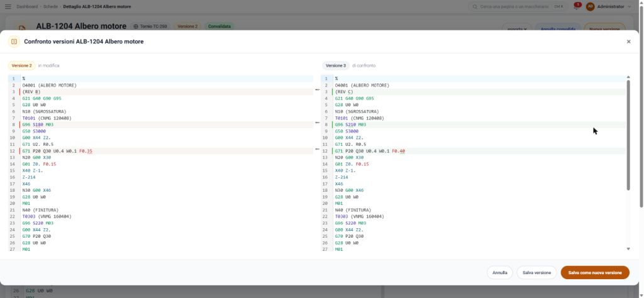Click 'Z-214' in left editor
Image resolution: width=644 pixels, height=298 pixels.
pyautogui.click(x=29, y=177)
